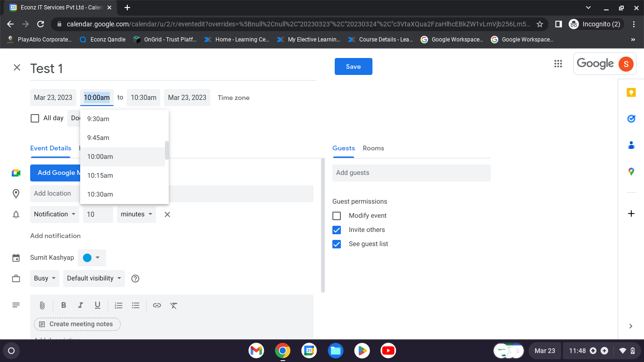Switch to the Event Details tab
The width and height of the screenshot is (644, 362).
coord(50,148)
